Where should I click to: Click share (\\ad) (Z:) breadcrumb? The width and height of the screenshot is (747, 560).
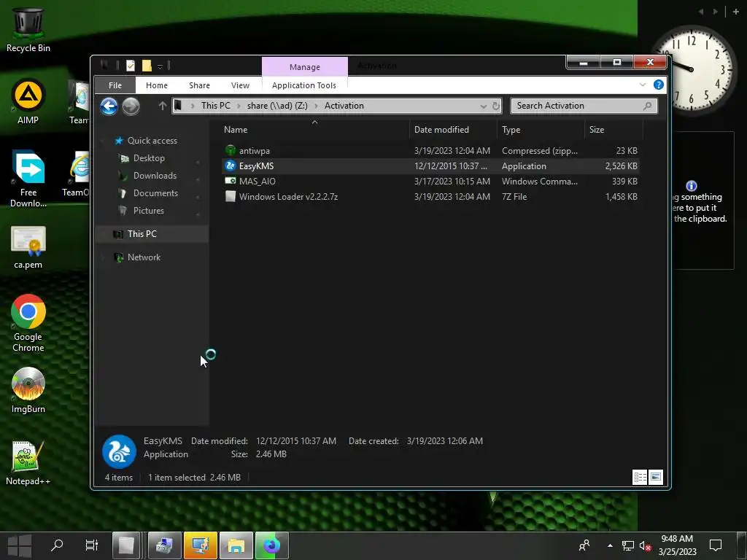pos(277,106)
